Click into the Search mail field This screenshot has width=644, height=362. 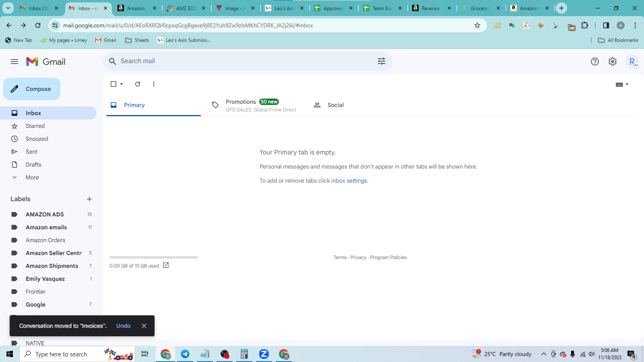coord(246,61)
